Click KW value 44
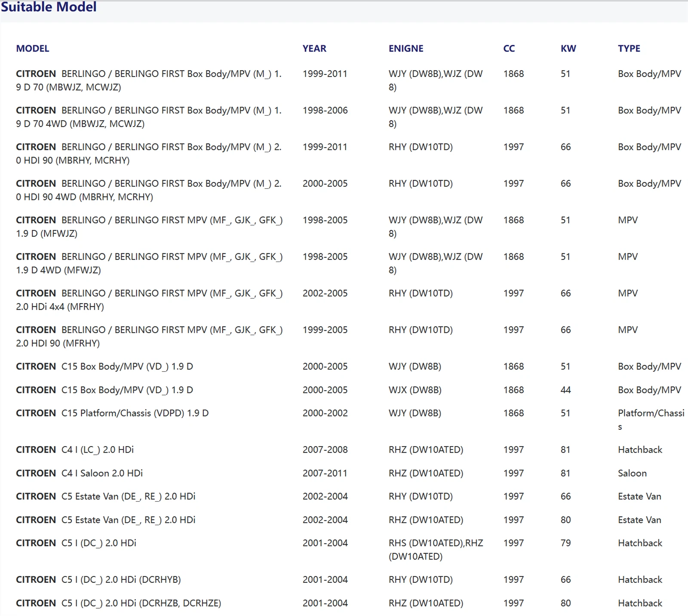This screenshot has height=616, width=688. tap(565, 390)
